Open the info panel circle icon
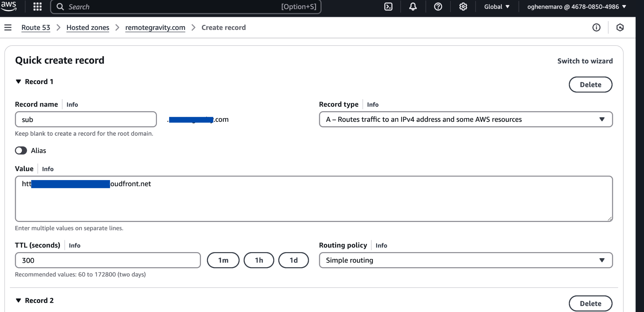 point(596,27)
